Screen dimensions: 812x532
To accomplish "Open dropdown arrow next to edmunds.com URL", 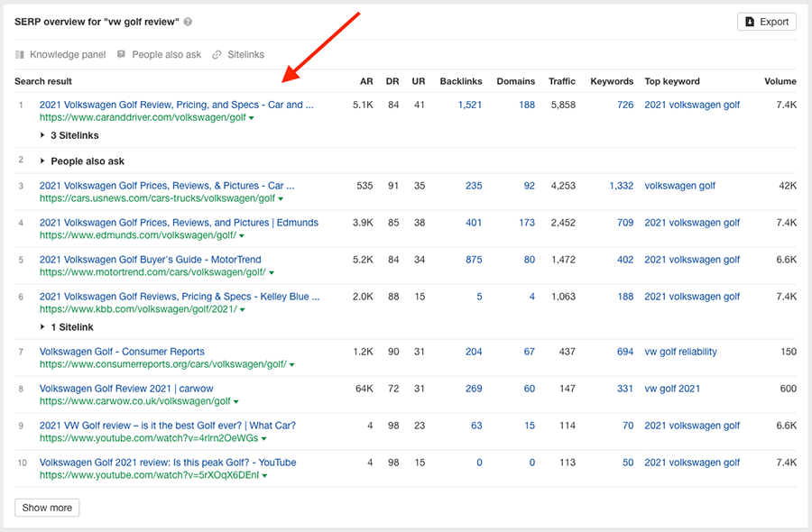I will [242, 236].
